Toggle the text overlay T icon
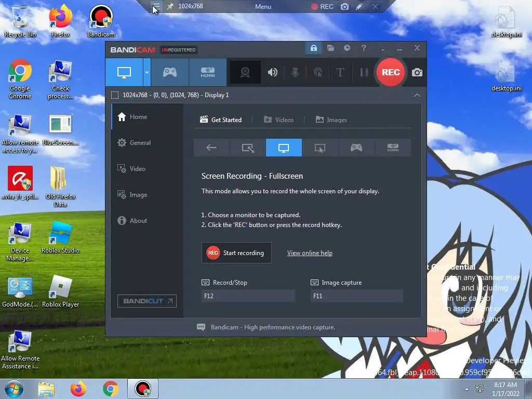Screen dimensions: 532x399 pos(340,72)
